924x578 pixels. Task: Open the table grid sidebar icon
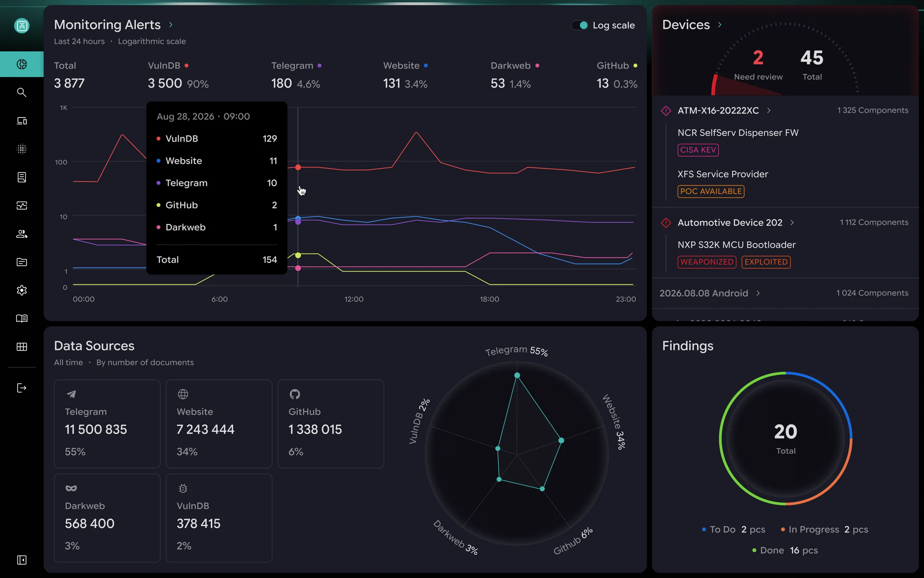22,347
